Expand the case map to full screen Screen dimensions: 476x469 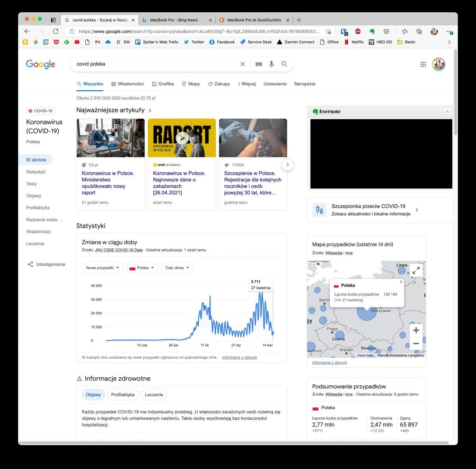pos(416,271)
